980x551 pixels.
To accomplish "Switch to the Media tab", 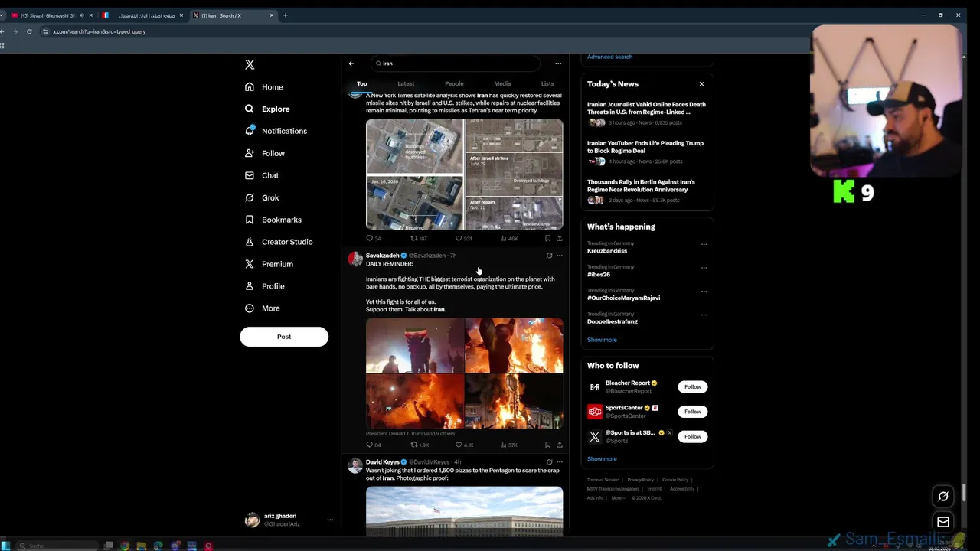I will (502, 83).
